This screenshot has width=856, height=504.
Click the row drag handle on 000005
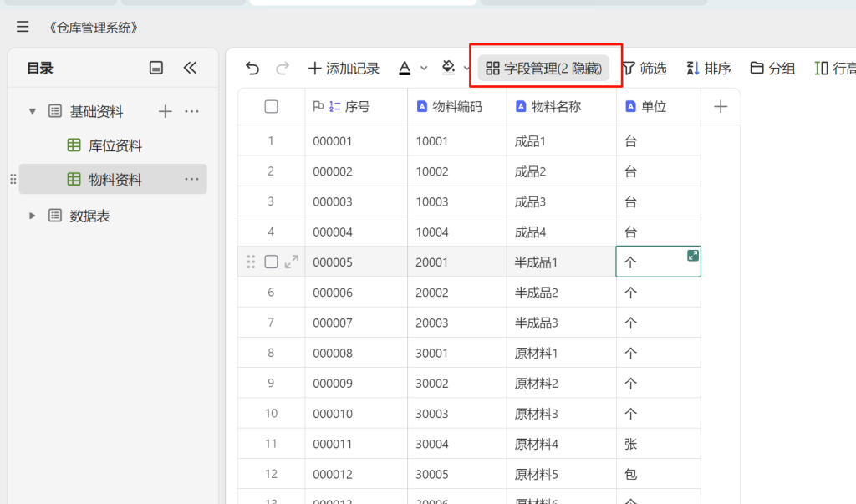[x=251, y=262]
